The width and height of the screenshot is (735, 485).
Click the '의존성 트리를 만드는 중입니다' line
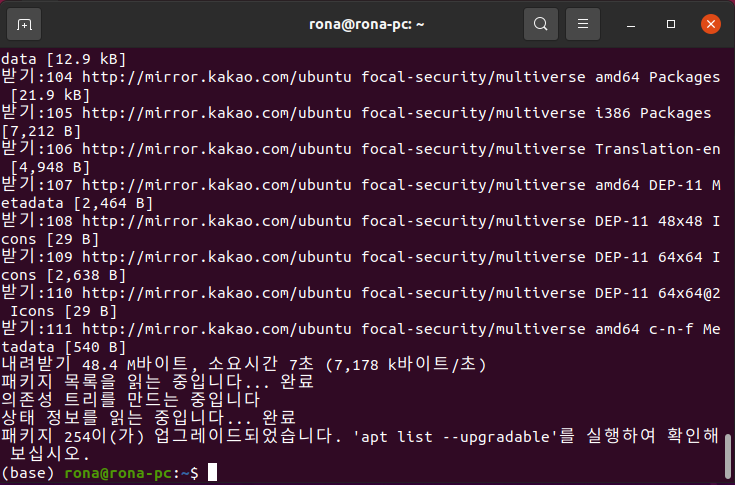point(131,400)
